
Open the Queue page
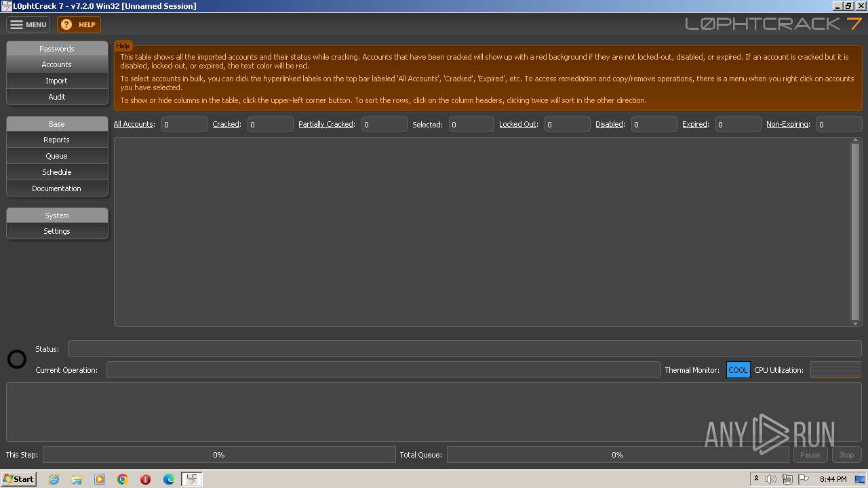pos(57,156)
